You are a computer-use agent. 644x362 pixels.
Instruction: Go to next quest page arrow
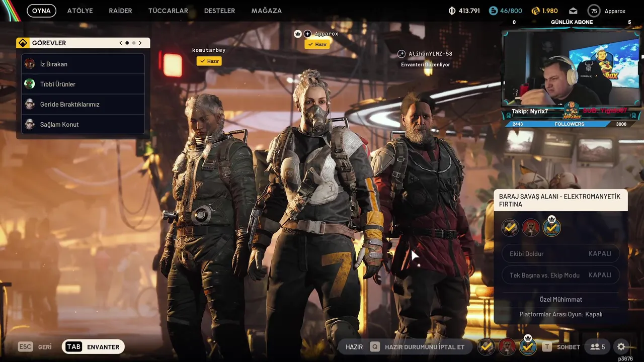pos(140,43)
